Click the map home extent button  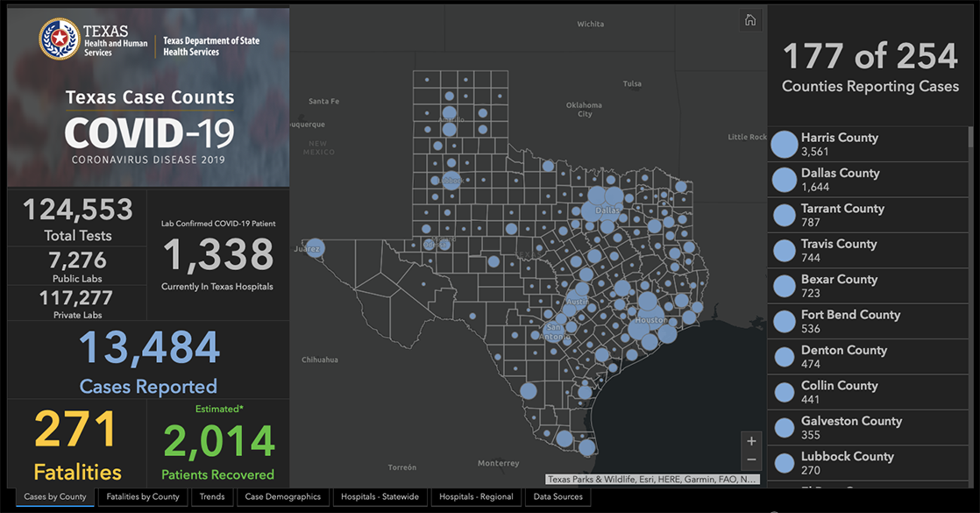749,20
